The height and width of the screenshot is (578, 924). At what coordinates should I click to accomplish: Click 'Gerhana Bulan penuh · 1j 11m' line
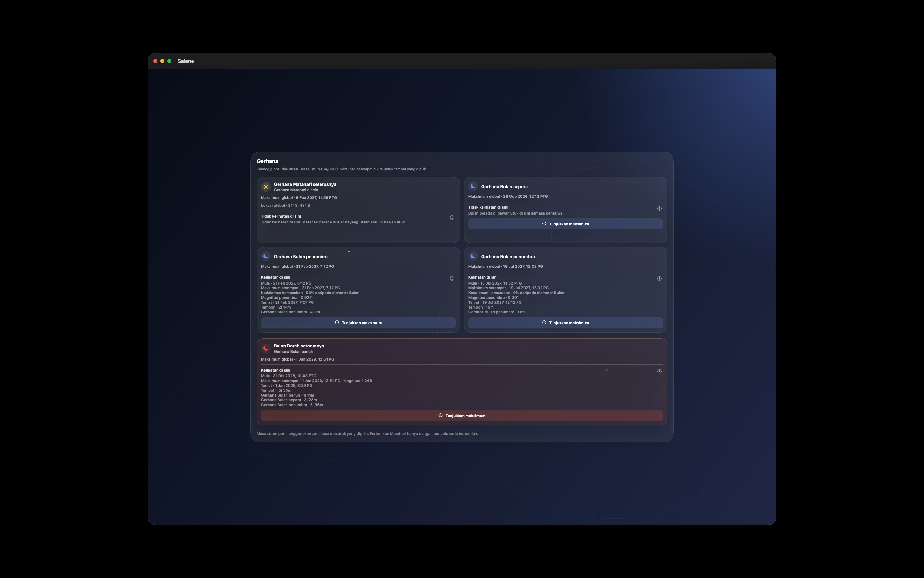point(287,395)
